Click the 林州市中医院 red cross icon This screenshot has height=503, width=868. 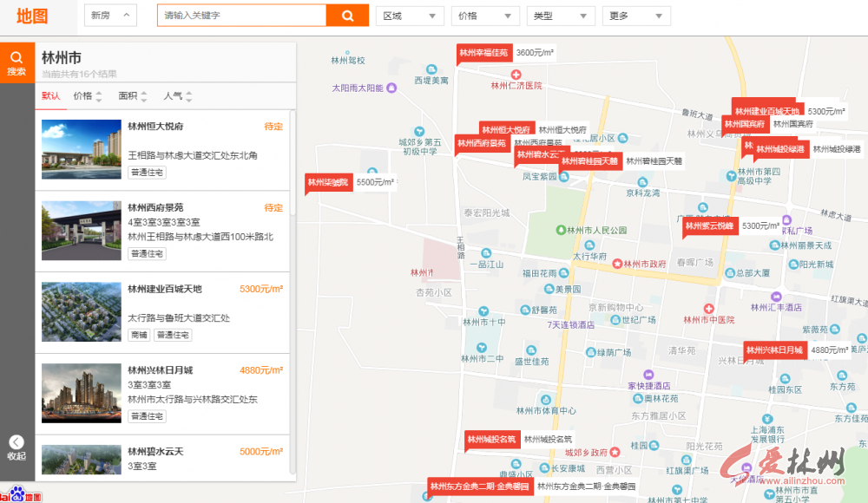(708, 308)
